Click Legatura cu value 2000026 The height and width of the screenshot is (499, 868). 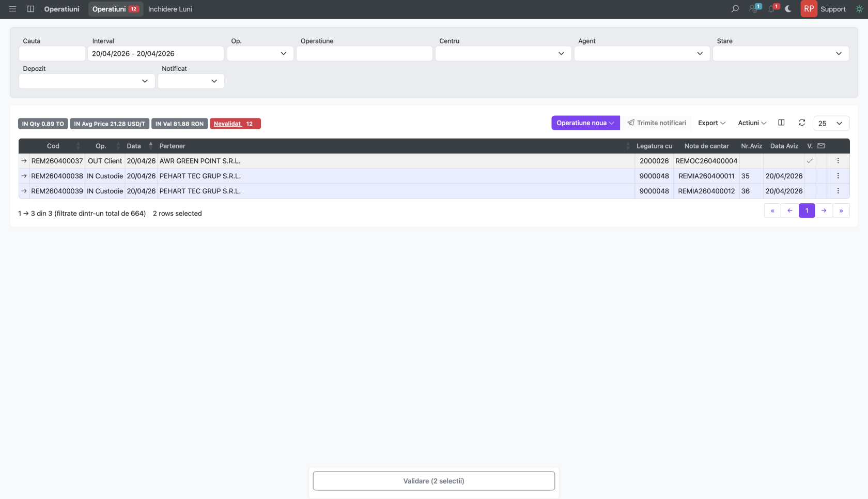[x=654, y=161]
